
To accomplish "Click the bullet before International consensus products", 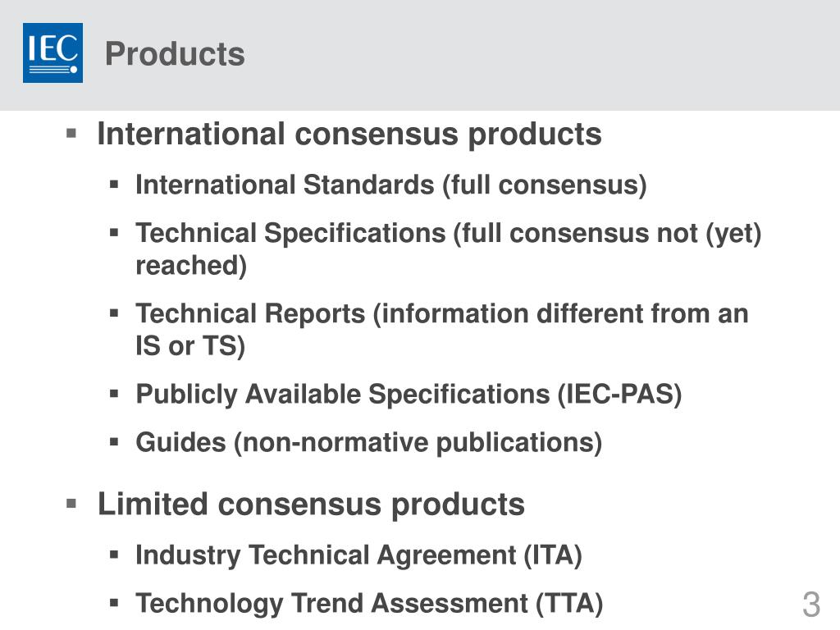I will pos(71,133).
